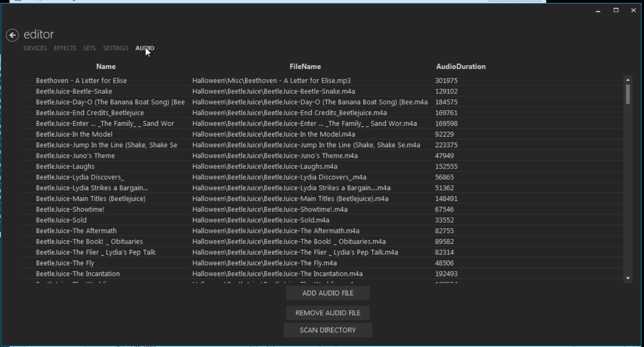Sort by the AudioDuration column header

[461, 67]
